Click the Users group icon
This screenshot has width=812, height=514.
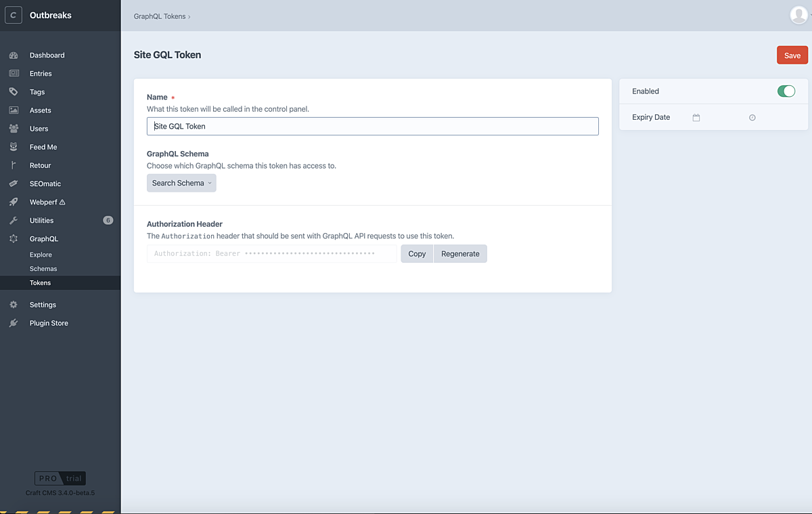(14, 128)
